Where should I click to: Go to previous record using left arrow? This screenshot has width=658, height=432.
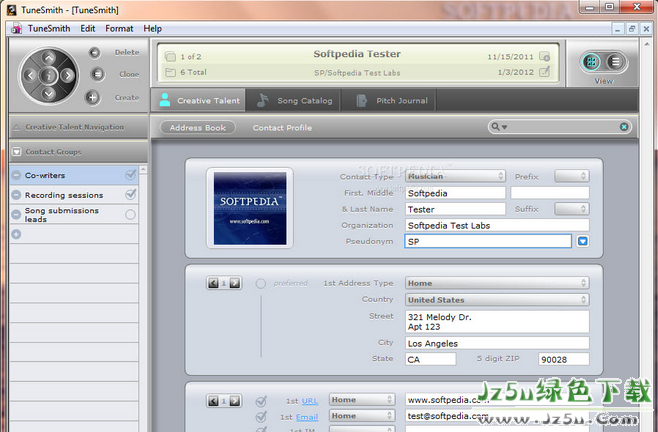(x=30, y=76)
